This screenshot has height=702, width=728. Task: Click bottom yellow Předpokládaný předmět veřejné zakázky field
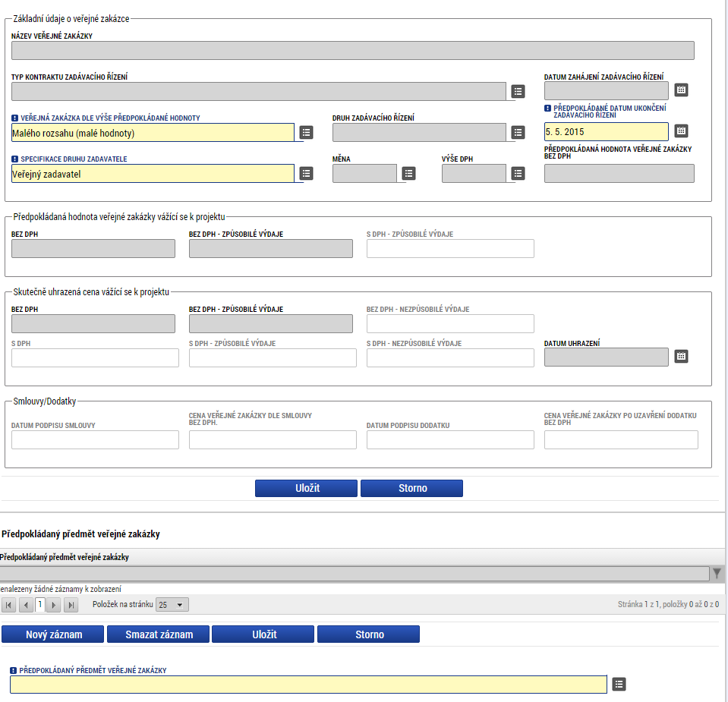point(308,685)
